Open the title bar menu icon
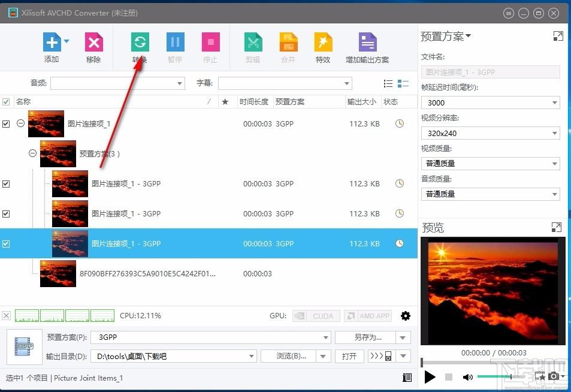This screenshot has width=571, height=392. (508, 13)
